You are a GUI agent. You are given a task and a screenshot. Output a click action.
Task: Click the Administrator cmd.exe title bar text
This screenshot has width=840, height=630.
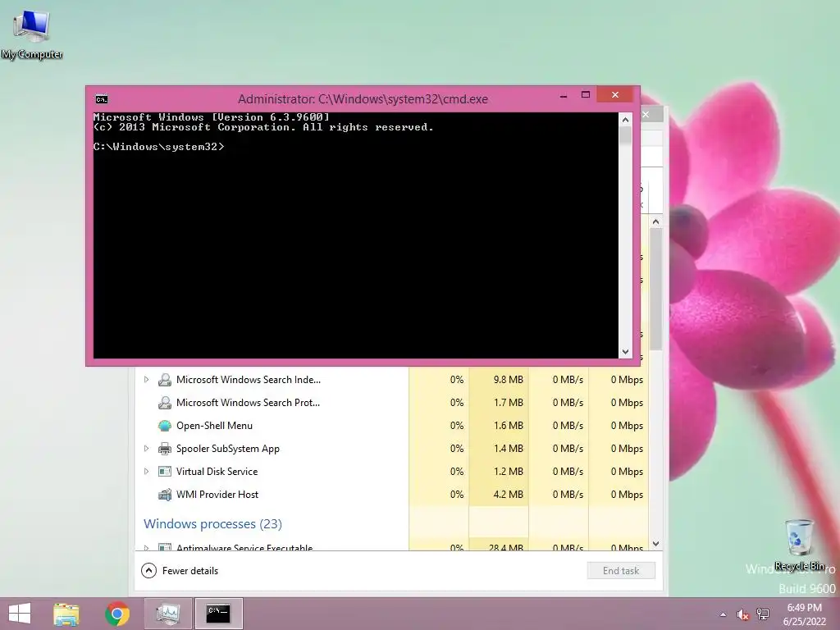point(363,99)
